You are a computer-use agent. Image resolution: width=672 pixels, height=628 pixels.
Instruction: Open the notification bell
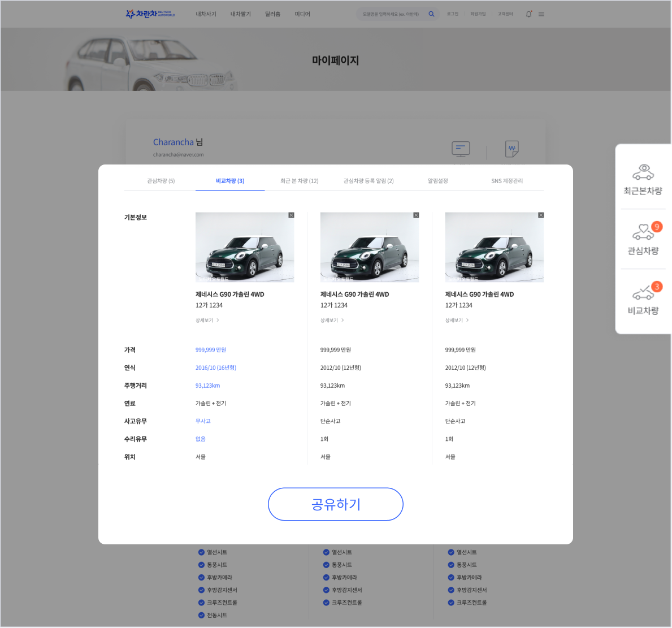tap(529, 14)
